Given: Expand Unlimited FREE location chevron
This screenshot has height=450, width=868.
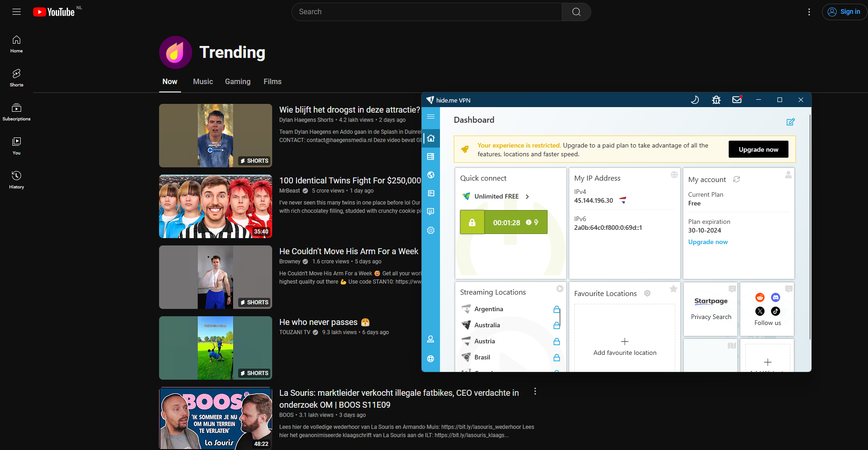Looking at the screenshot, I should 527,197.
